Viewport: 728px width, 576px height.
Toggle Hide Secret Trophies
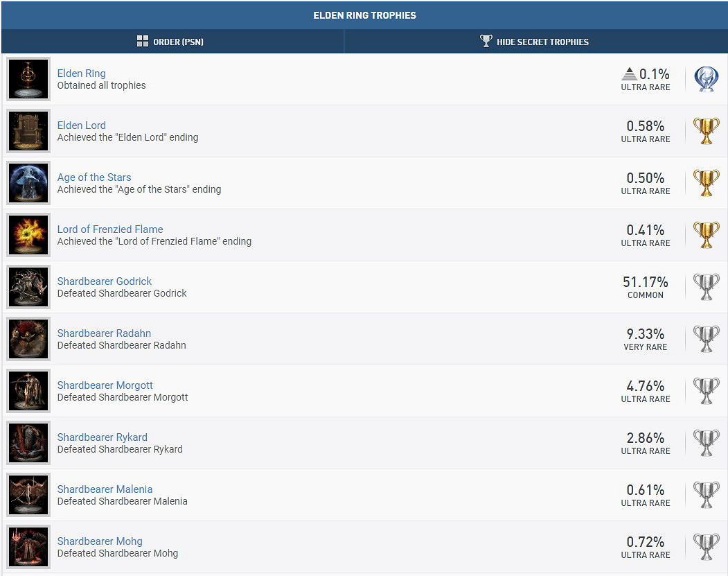coord(535,42)
